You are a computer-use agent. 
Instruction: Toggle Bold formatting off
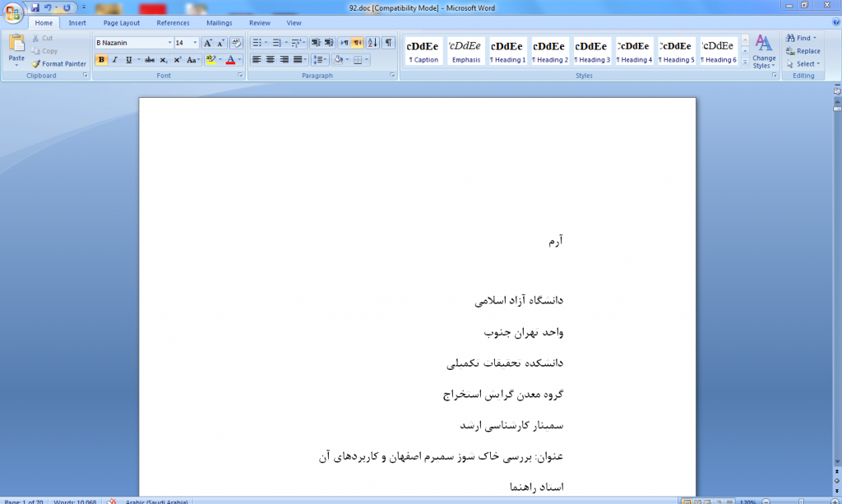pos(101,60)
